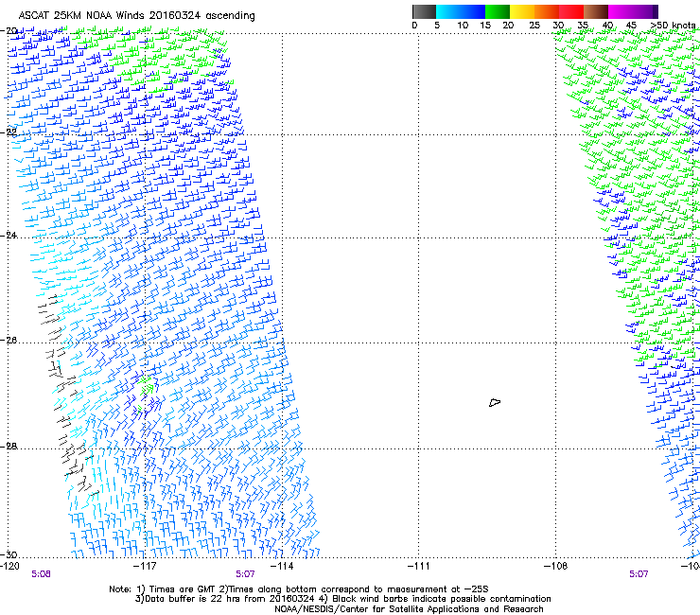
Task: Click the '-114' longitude axis label
Action: [282, 567]
